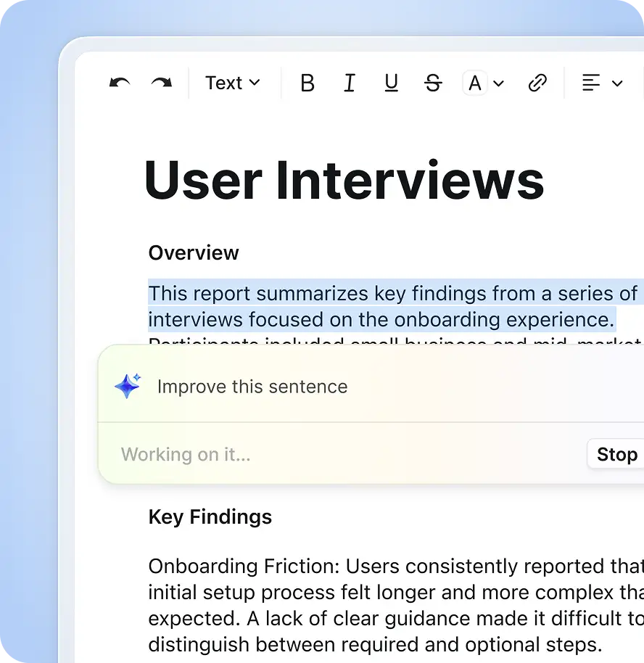Toggle underline formatting
The height and width of the screenshot is (663, 644).
[x=391, y=84]
